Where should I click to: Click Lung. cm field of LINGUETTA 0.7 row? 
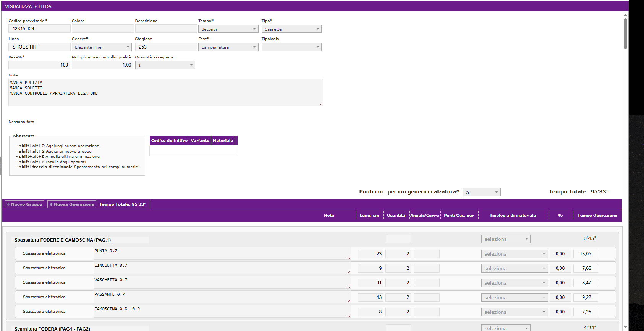(371, 268)
